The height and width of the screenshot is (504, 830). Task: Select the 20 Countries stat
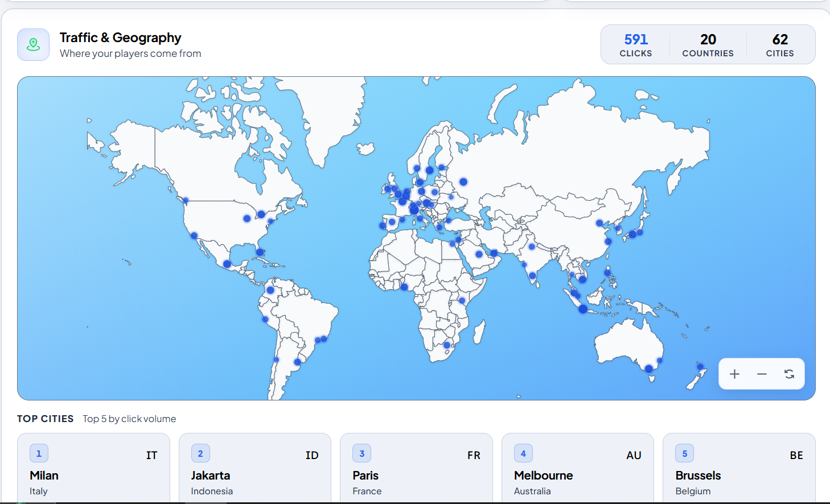click(x=708, y=45)
